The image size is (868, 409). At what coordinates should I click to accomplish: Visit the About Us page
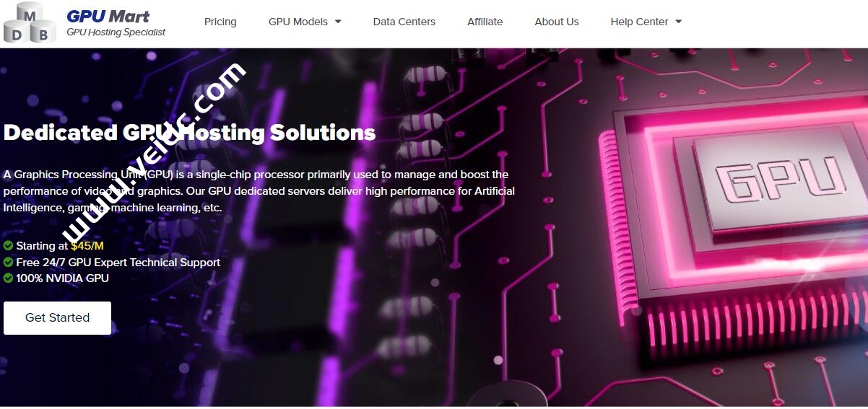click(x=556, y=22)
